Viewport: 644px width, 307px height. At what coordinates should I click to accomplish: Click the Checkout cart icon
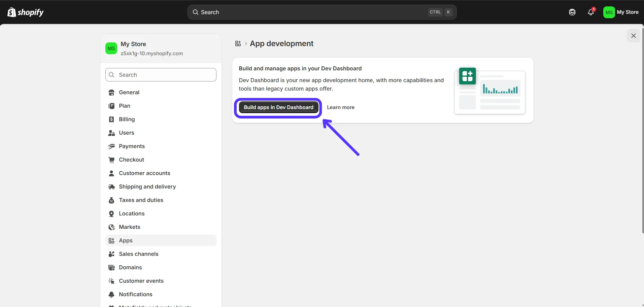(111, 160)
